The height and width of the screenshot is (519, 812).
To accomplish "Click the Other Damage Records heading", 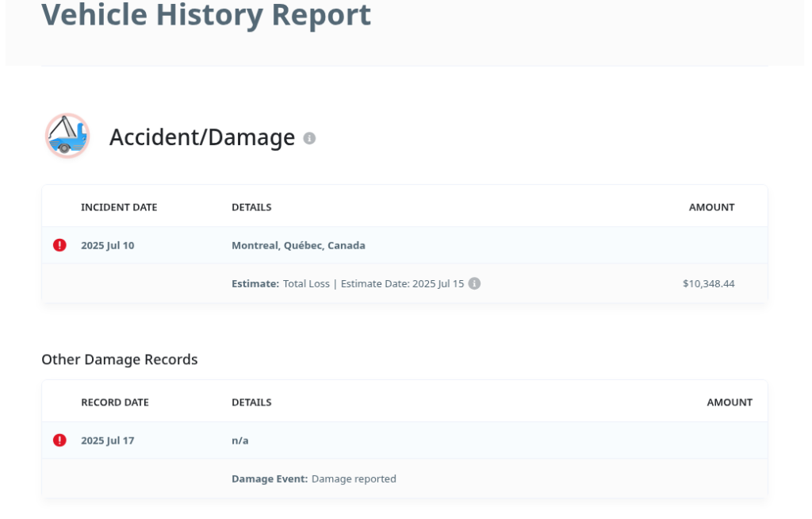I will coord(120,359).
